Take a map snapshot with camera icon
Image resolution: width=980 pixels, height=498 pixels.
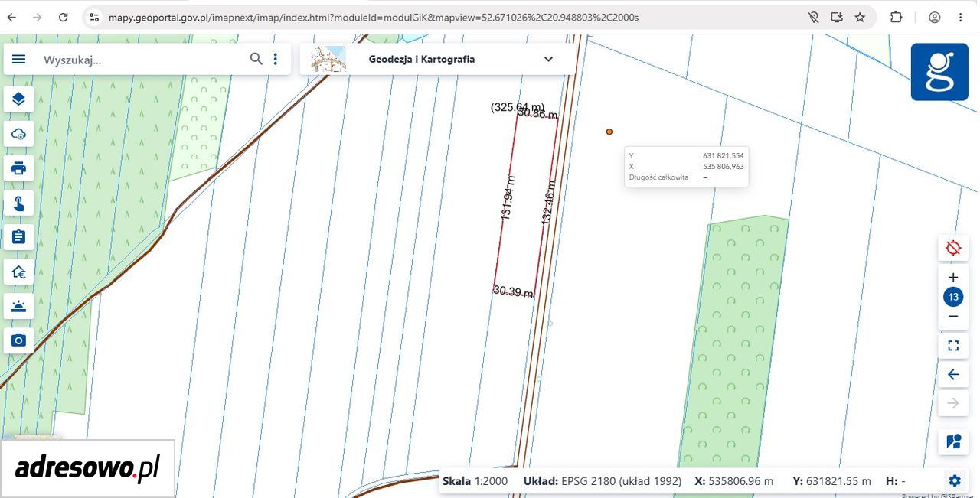click(19, 340)
